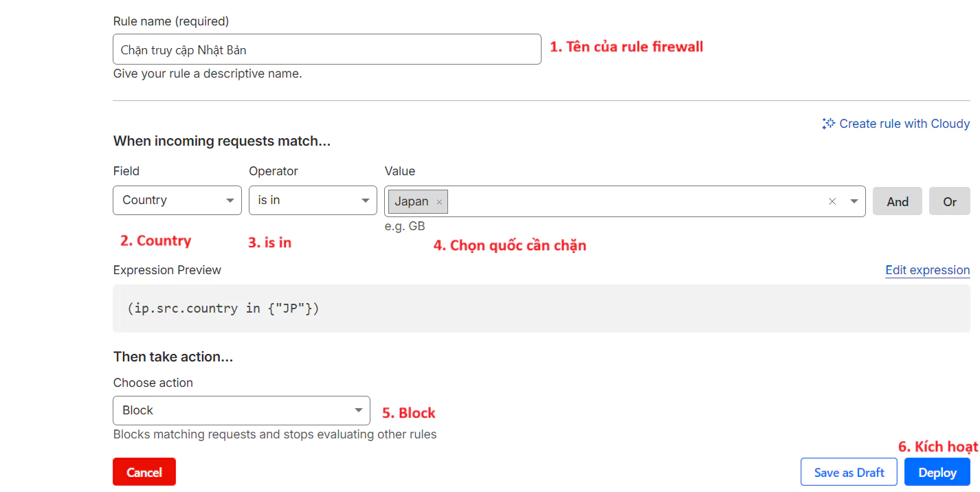
Task: Add an And condition
Action: click(897, 201)
